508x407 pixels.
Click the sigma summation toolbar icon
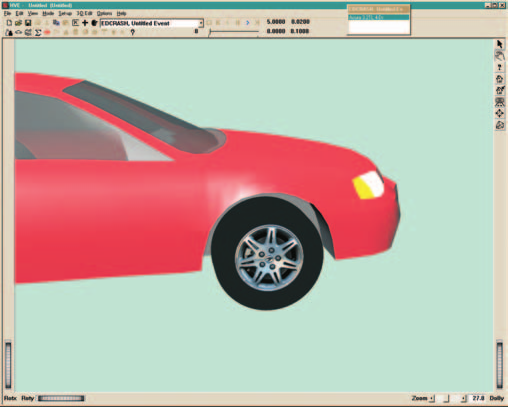click(x=38, y=32)
